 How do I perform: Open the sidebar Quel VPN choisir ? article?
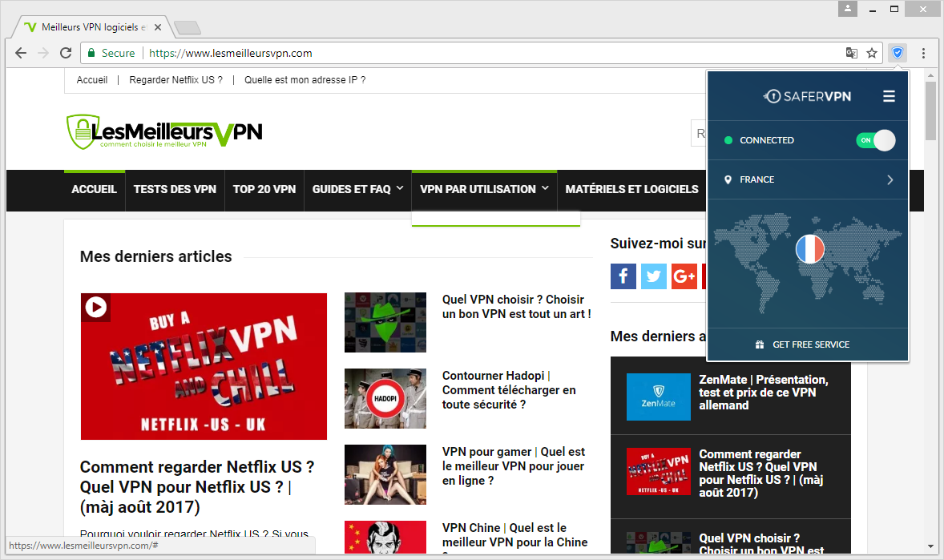coord(761,544)
